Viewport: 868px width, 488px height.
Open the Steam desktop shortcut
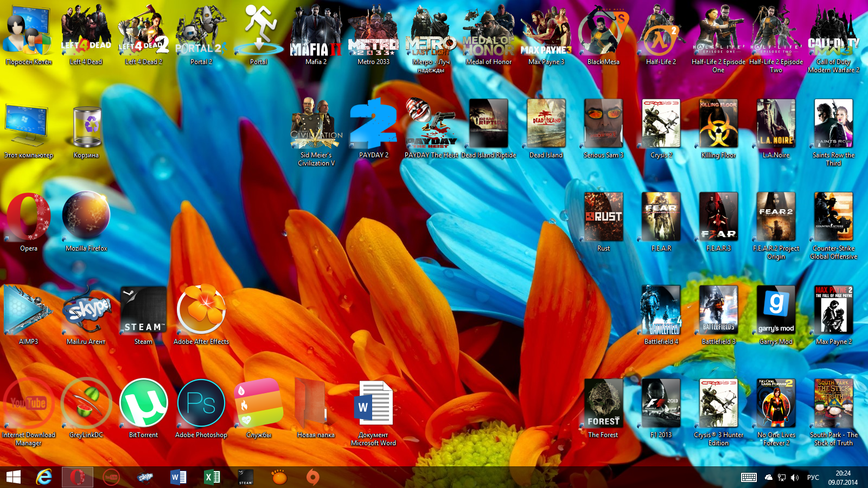click(144, 310)
